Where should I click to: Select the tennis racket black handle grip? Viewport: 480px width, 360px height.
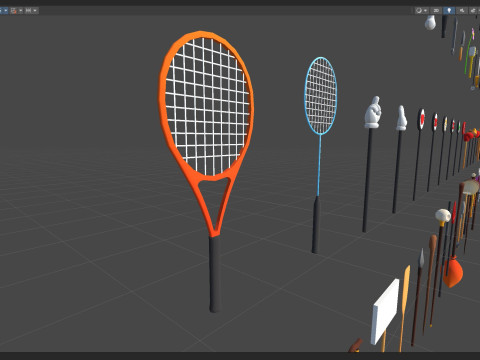tap(215, 274)
